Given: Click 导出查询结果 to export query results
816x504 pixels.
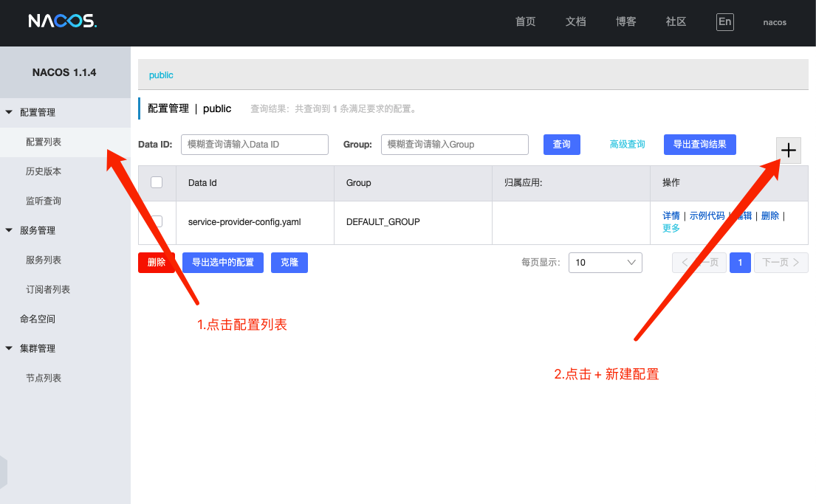Looking at the screenshot, I should tap(699, 144).
